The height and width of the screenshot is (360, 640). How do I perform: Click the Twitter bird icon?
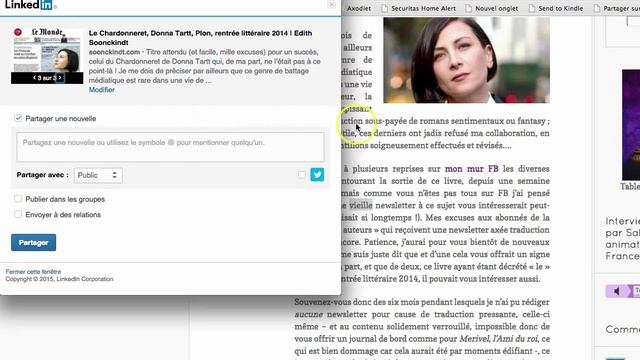(x=317, y=175)
